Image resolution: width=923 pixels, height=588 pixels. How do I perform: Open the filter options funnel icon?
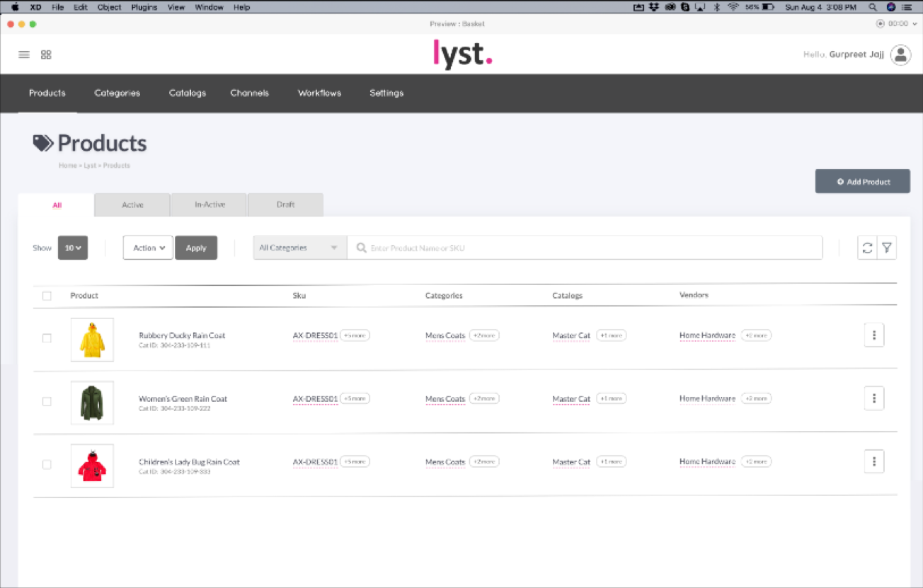click(887, 248)
